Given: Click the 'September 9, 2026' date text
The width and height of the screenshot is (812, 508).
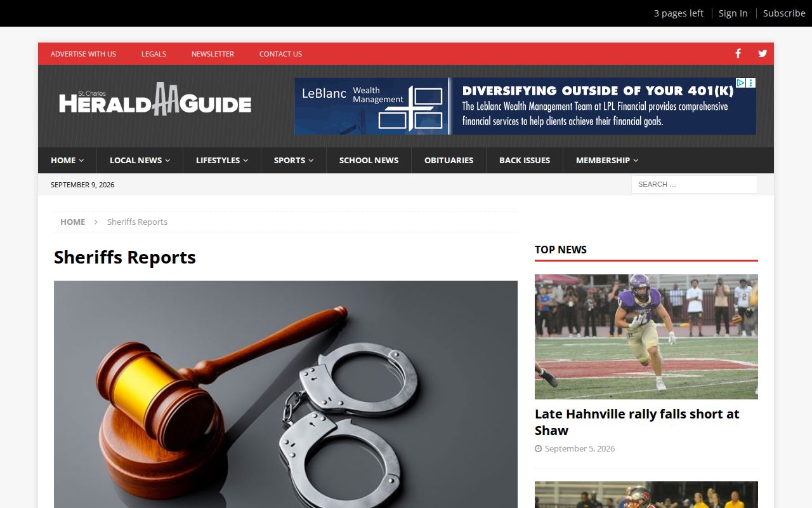Looking at the screenshot, I should coord(82,185).
